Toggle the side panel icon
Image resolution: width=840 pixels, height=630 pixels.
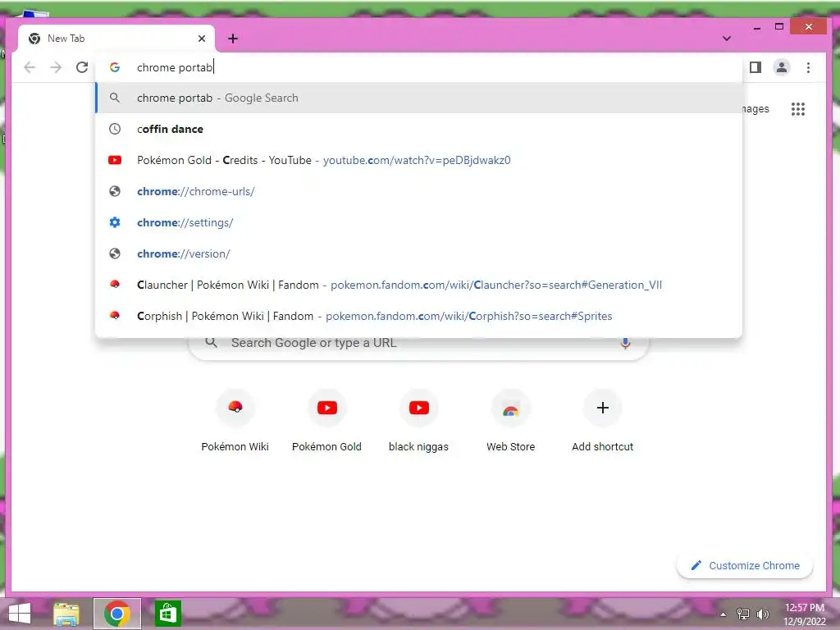pos(756,67)
